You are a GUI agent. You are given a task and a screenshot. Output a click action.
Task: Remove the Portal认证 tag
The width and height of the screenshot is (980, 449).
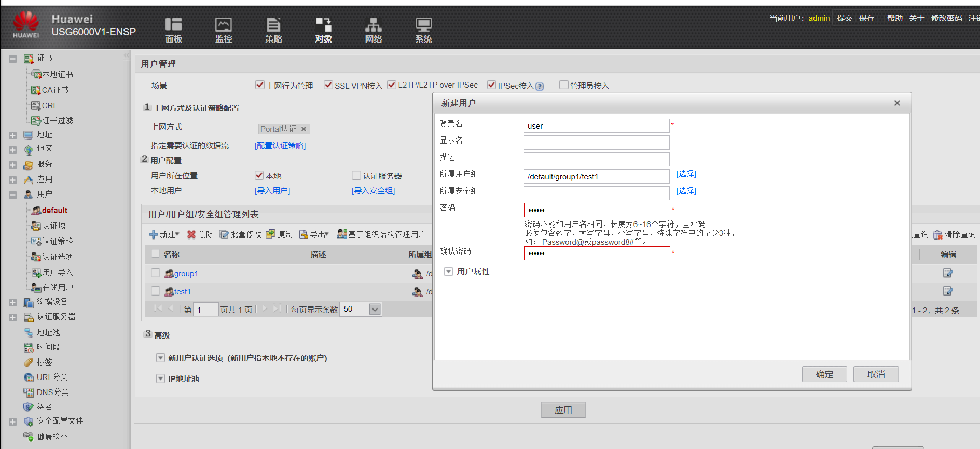(x=304, y=129)
